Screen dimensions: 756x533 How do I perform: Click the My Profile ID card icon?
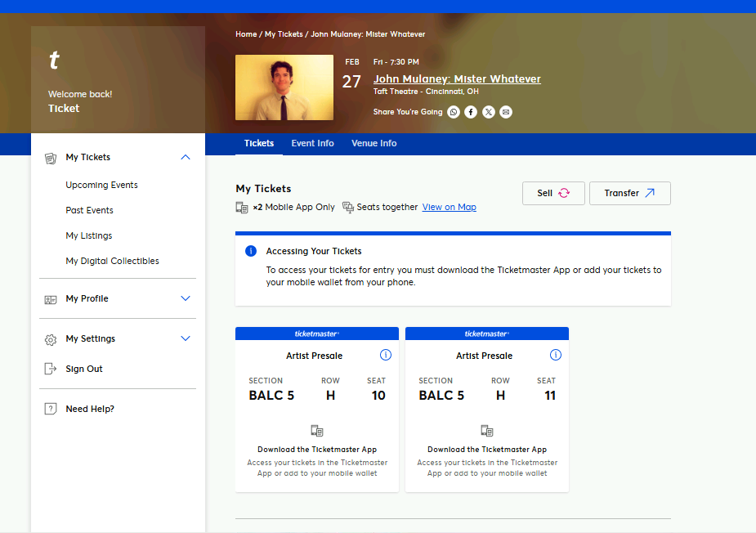[x=51, y=299]
